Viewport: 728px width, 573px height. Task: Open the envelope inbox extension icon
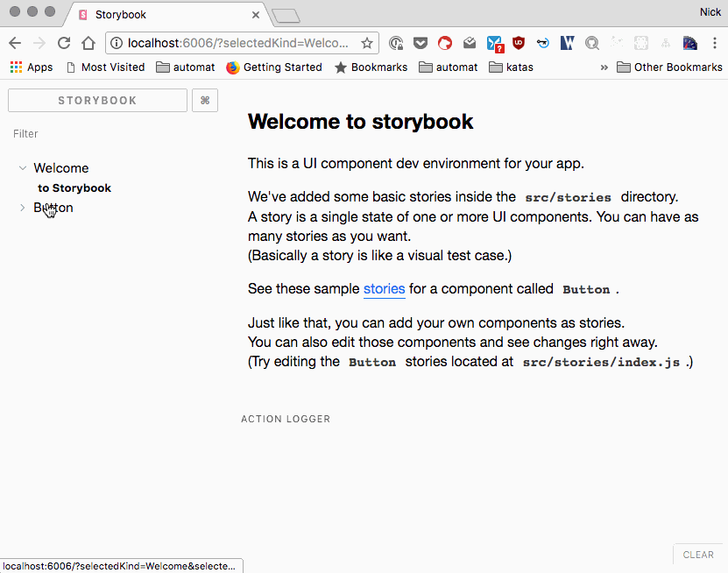pos(469,42)
